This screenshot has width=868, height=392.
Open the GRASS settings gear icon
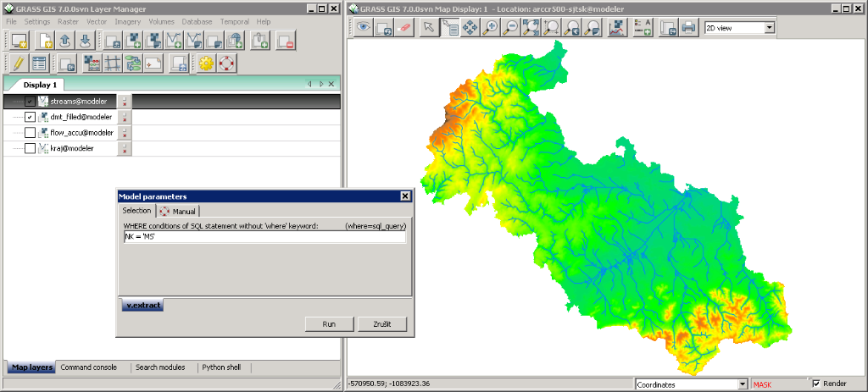[x=206, y=63]
